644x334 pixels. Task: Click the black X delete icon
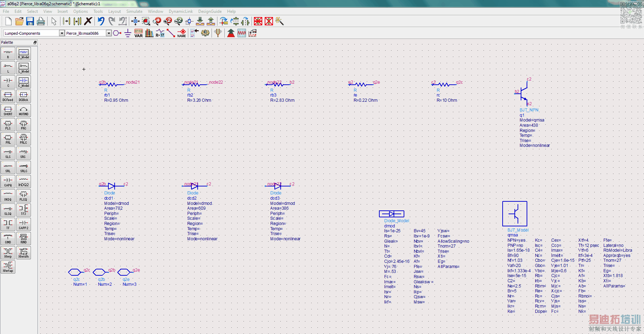coord(88,22)
